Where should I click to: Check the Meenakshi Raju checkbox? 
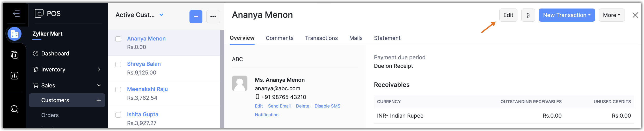coord(118,89)
